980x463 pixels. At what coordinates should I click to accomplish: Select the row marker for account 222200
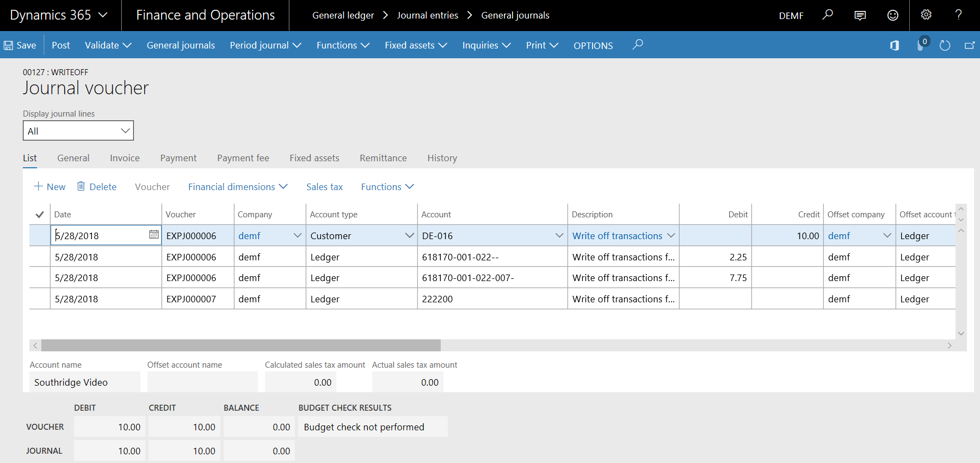coord(39,298)
